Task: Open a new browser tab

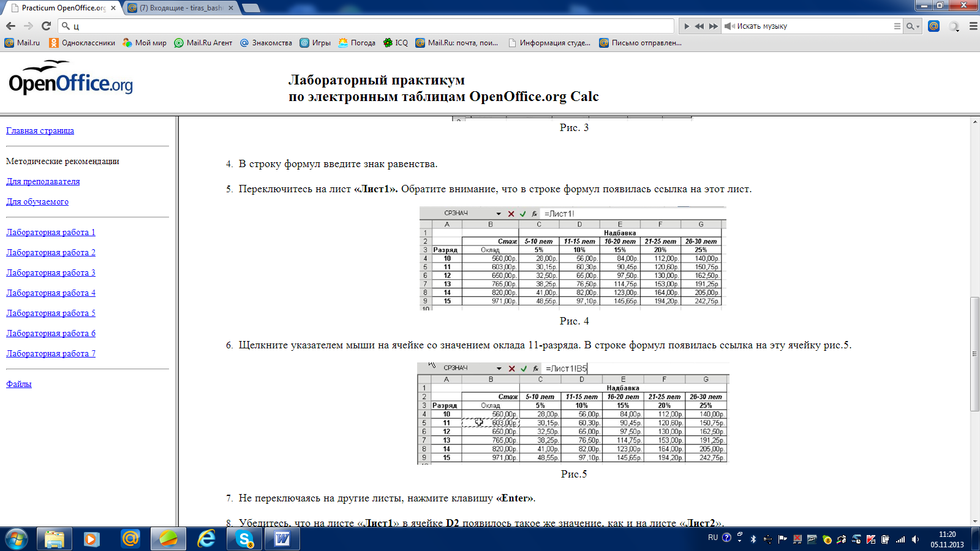Action: 251,8
